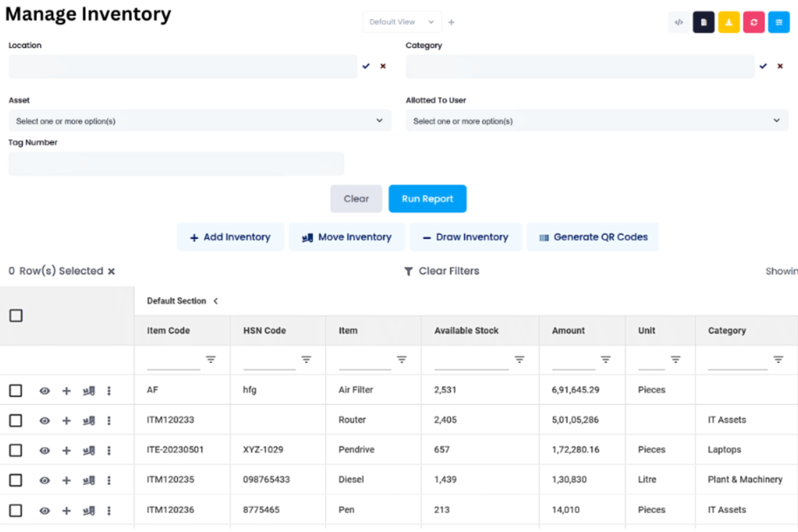Image resolution: width=798 pixels, height=532 pixels.
Task: Select the Pen row checkbox
Action: coord(16,510)
